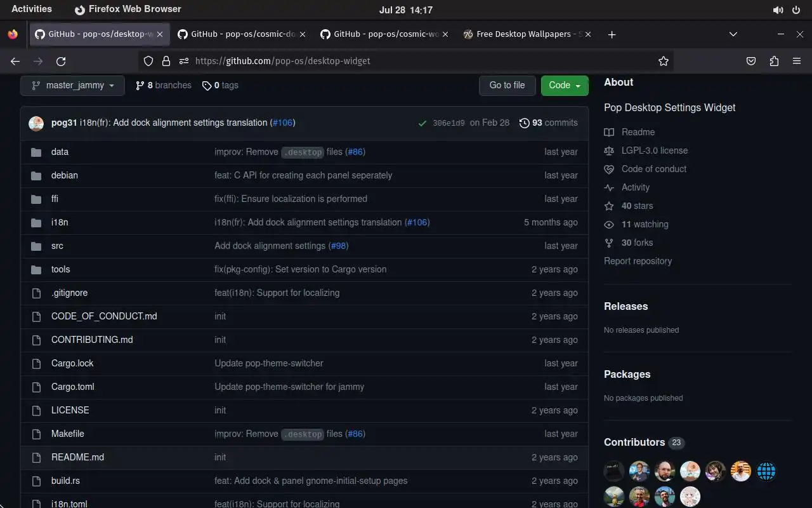Click the URL address bar field

point(406,61)
